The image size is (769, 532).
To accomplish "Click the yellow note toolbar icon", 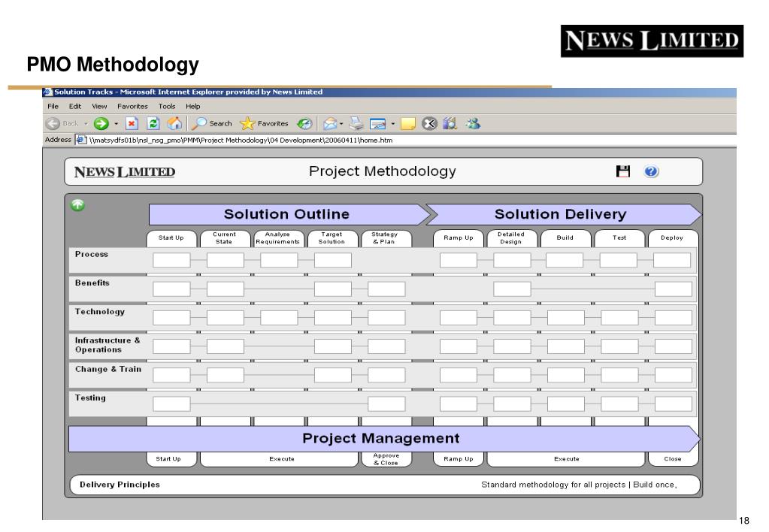I will click(x=408, y=123).
